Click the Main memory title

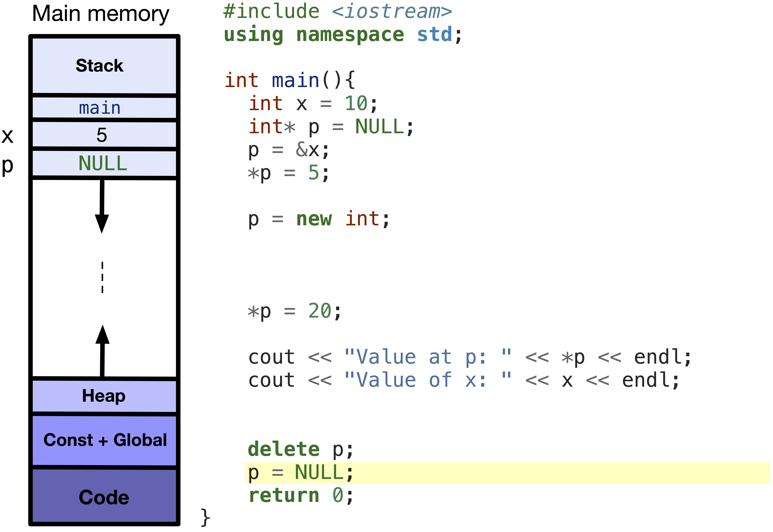pyautogui.click(x=101, y=14)
